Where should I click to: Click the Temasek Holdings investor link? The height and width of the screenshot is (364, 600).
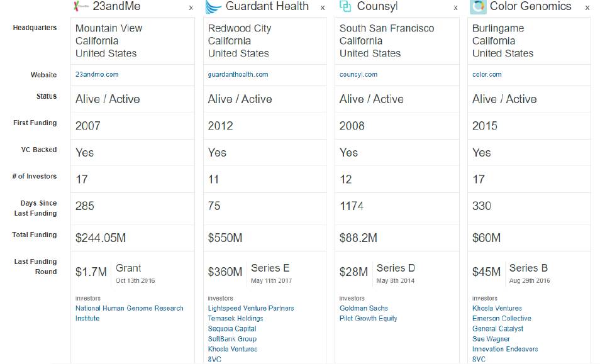(235, 319)
